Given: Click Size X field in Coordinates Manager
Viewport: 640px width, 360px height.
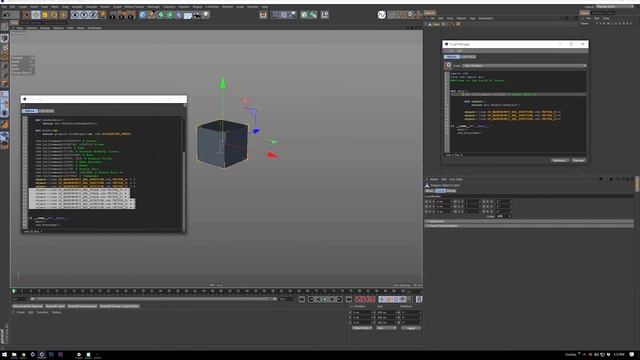Looking at the screenshot, I should 386,313.
